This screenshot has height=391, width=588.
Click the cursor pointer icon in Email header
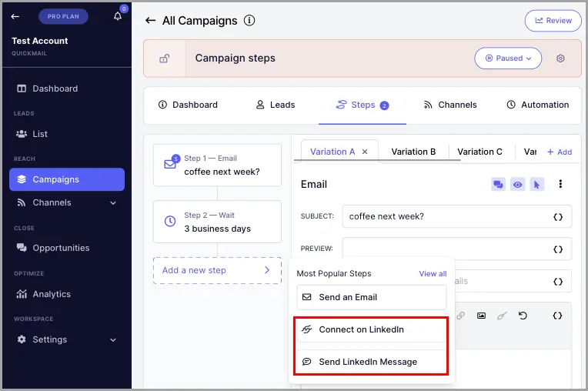coord(536,185)
